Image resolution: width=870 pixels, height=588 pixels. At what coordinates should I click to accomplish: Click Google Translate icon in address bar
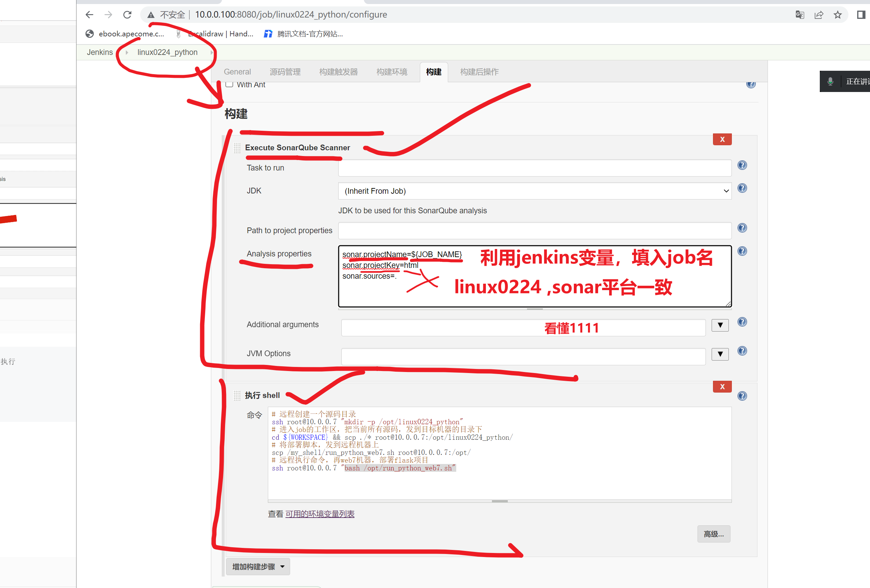tap(800, 14)
